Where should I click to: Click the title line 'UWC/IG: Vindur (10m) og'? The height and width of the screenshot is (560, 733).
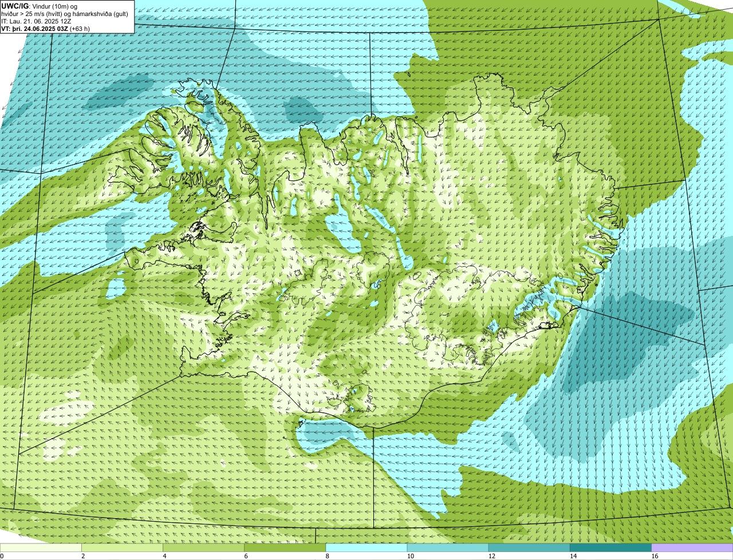[x=40, y=6]
